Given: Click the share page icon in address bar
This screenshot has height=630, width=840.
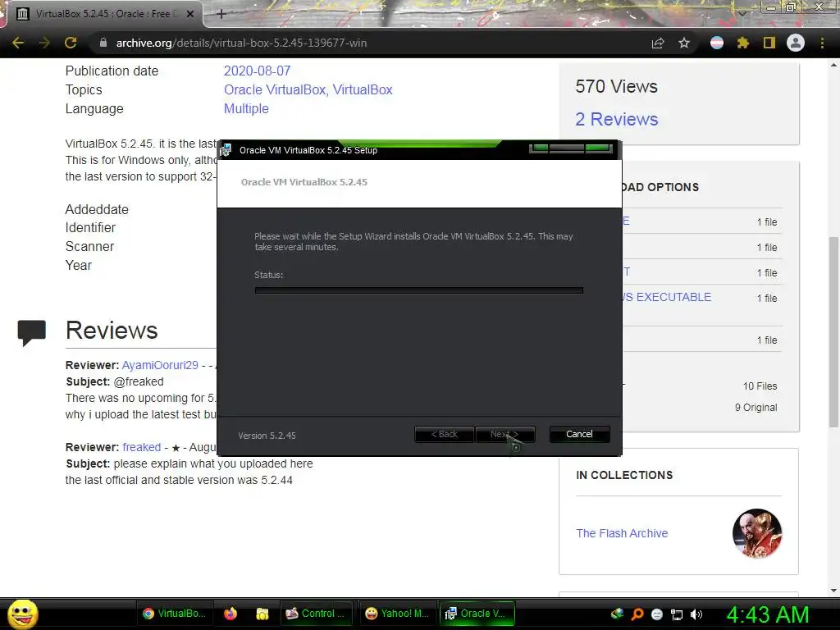Looking at the screenshot, I should click(658, 43).
